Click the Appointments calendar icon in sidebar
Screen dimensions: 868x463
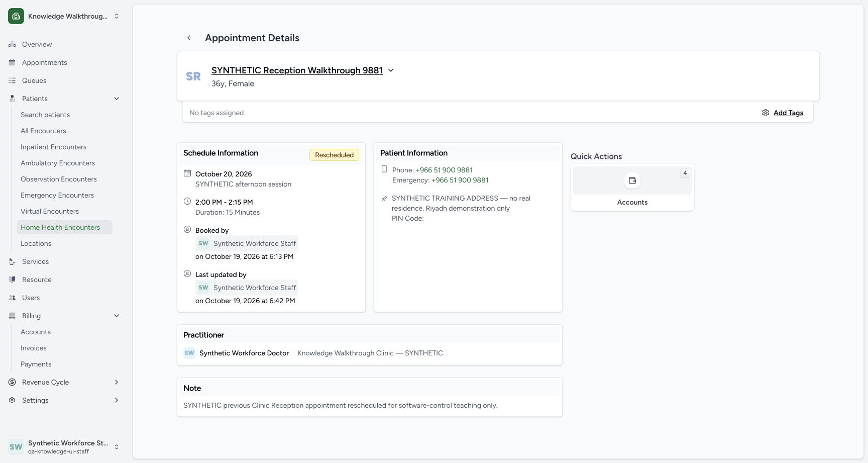pos(12,62)
